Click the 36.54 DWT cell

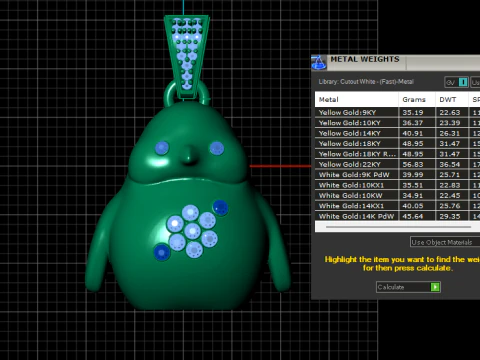click(452, 164)
